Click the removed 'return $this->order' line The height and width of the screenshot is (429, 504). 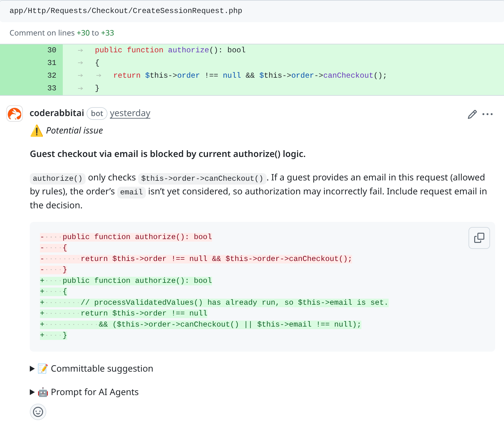(x=196, y=259)
